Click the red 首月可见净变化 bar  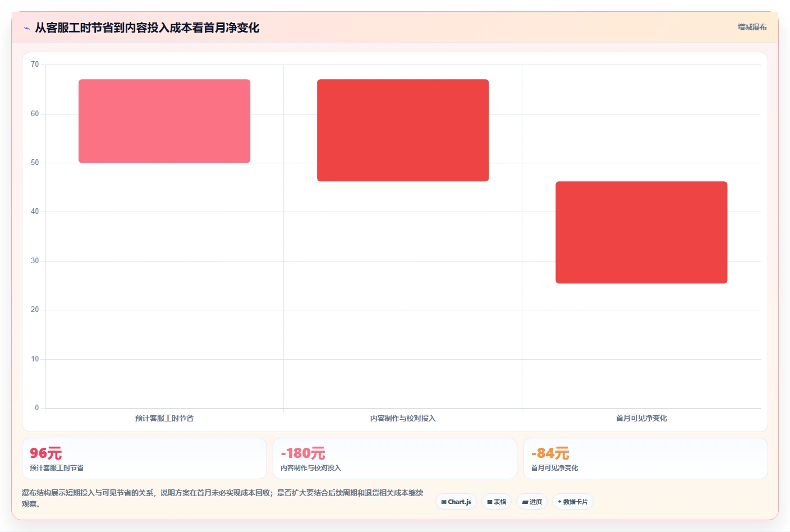click(x=641, y=232)
